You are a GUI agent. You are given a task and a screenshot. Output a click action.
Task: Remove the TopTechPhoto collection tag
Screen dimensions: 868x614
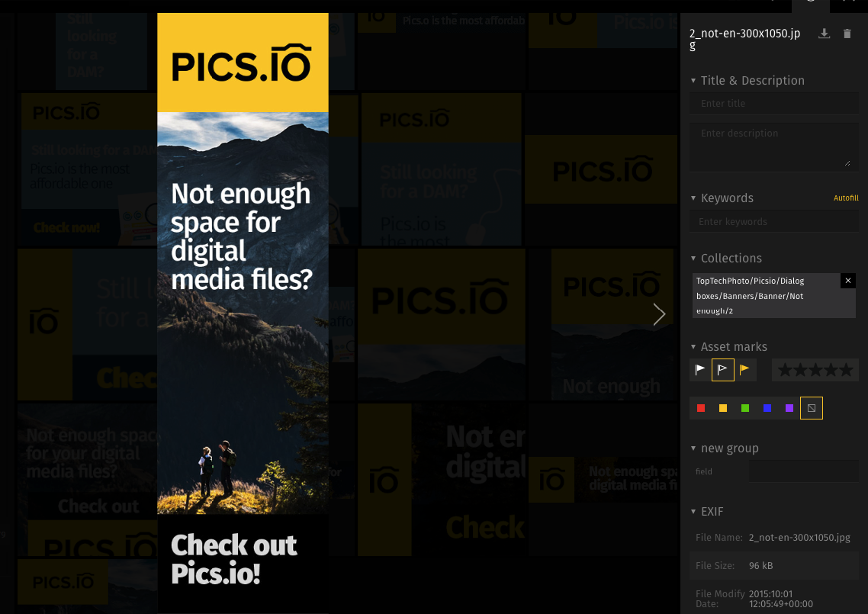point(847,281)
